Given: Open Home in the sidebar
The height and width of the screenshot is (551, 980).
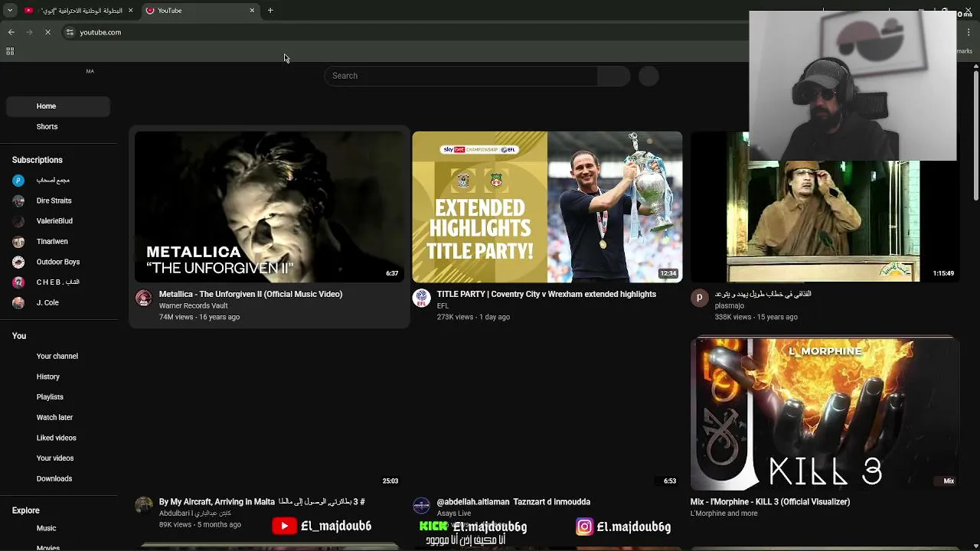Looking at the screenshot, I should (x=58, y=106).
